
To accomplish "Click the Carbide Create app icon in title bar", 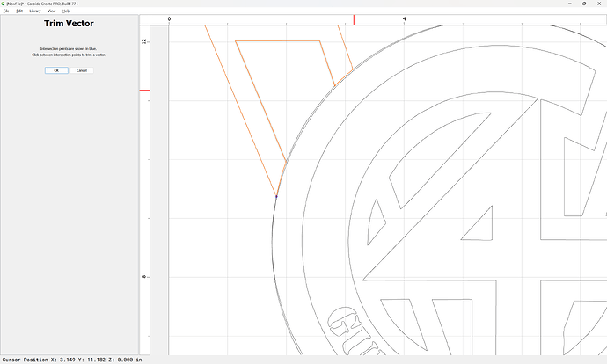I will (x=4, y=4).
